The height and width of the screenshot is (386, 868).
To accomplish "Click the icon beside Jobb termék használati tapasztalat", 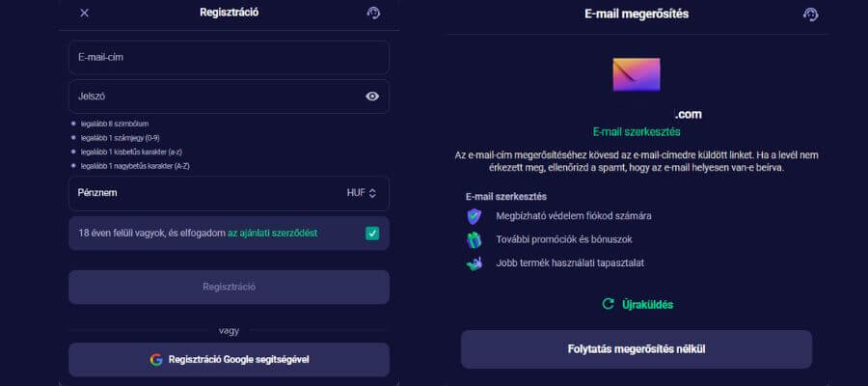I will click(474, 262).
